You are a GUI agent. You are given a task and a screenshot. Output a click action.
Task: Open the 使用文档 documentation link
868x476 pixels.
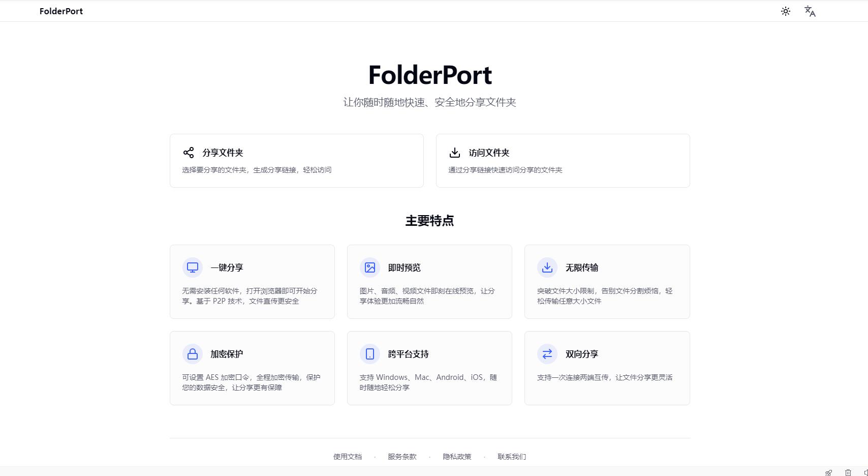tap(347, 457)
